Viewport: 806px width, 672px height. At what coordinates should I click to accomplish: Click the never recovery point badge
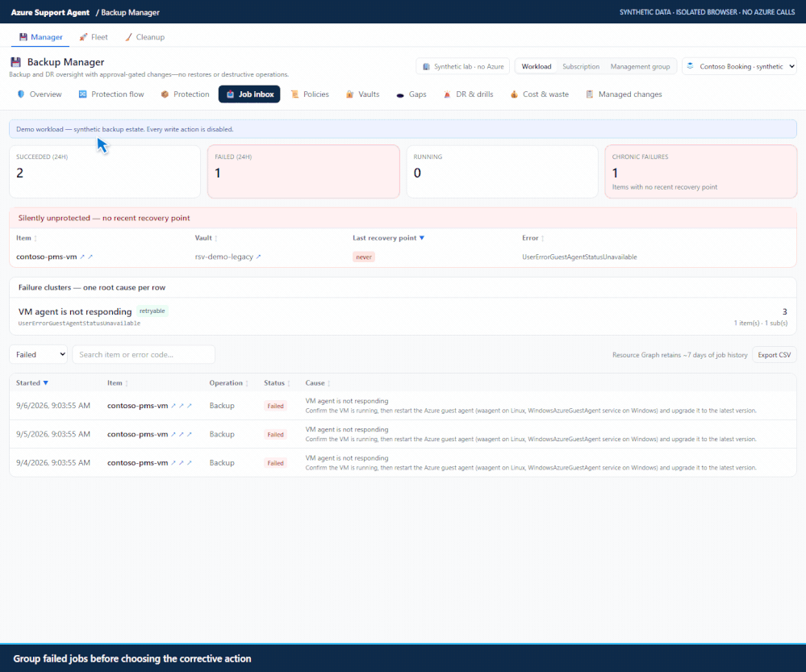(x=364, y=257)
